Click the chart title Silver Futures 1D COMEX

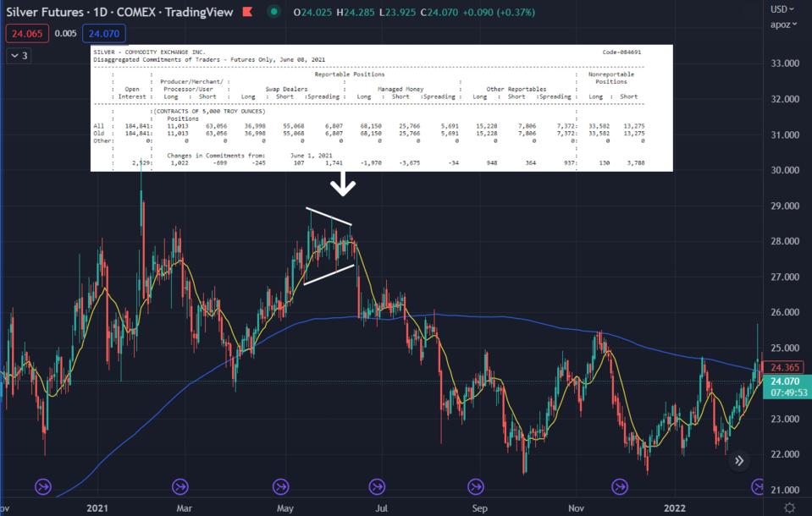tap(119, 12)
